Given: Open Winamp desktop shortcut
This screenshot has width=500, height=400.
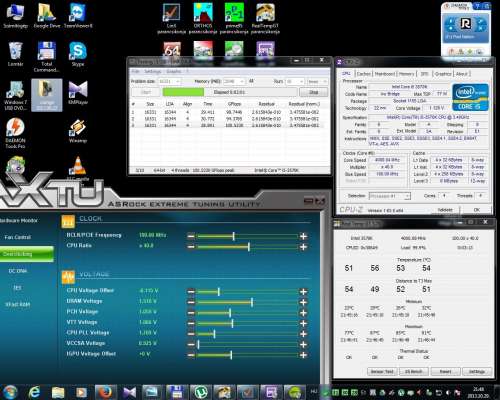Looking at the screenshot, I should coord(78,131).
